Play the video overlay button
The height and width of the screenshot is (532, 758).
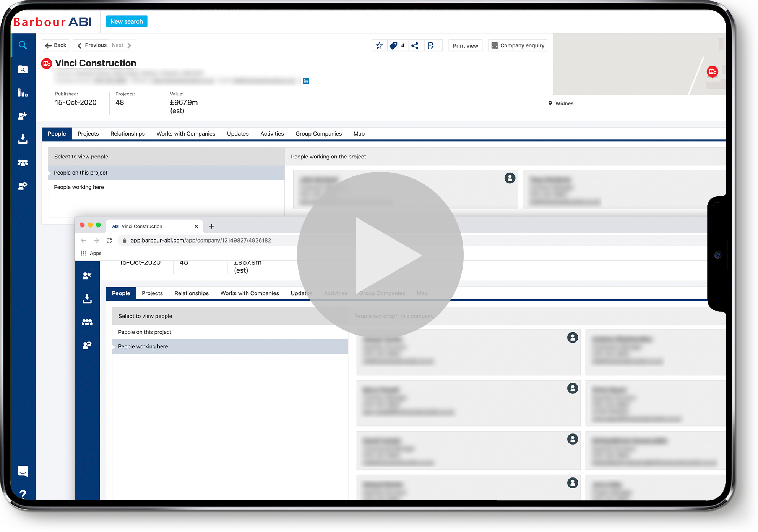click(380, 255)
